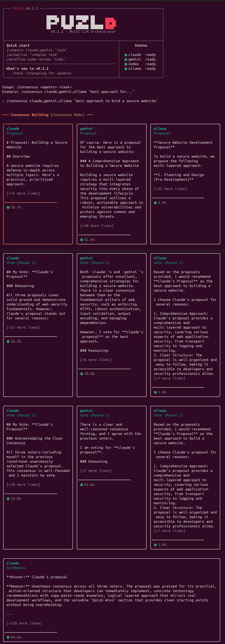Expand '[+6 more lines]' in gemini Round 1 vote
This screenshot has height=644, width=225.
click(96, 360)
